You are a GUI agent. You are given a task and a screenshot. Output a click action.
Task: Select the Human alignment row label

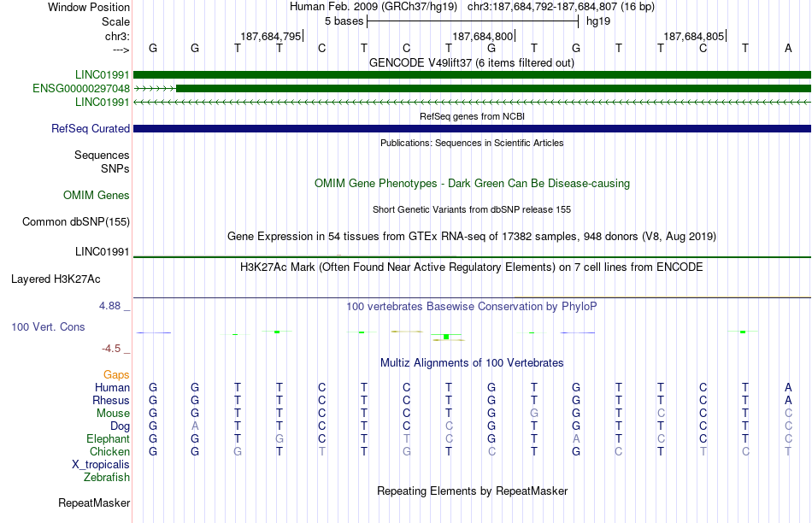(112, 388)
